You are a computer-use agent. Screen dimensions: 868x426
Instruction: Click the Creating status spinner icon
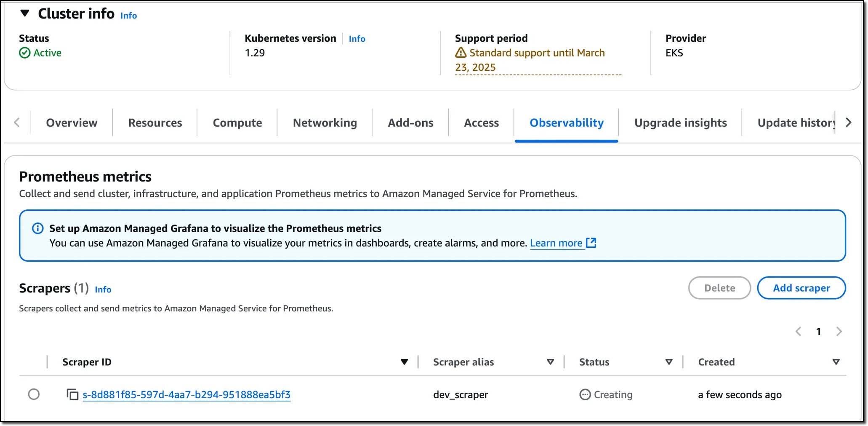point(584,394)
